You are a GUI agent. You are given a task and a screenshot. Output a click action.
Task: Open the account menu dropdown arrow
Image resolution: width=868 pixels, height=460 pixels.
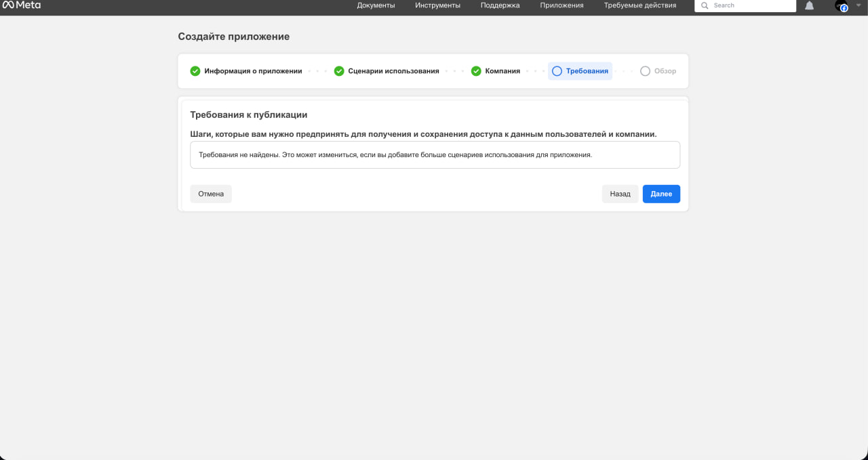[859, 5]
